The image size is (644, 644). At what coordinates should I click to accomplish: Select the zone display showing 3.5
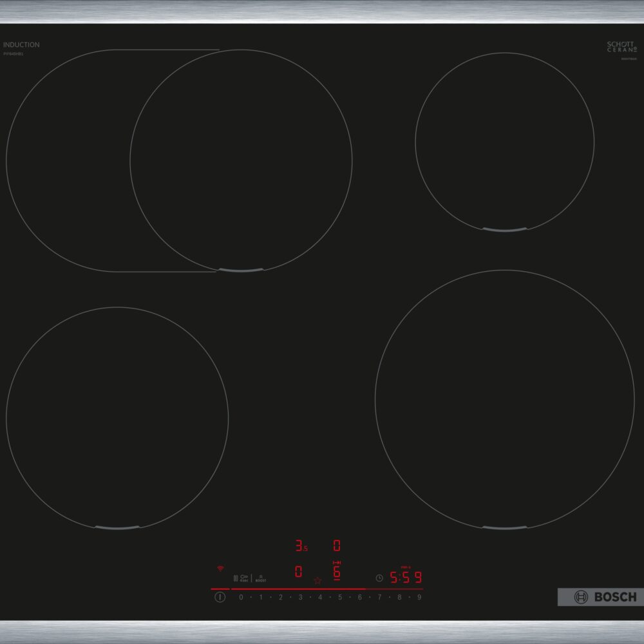(x=301, y=546)
